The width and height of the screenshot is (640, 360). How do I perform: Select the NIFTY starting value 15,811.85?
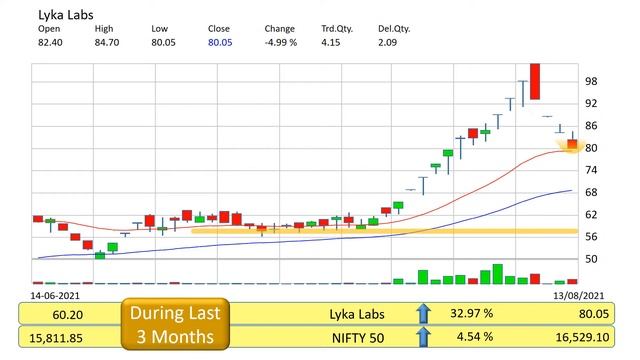[56, 338]
